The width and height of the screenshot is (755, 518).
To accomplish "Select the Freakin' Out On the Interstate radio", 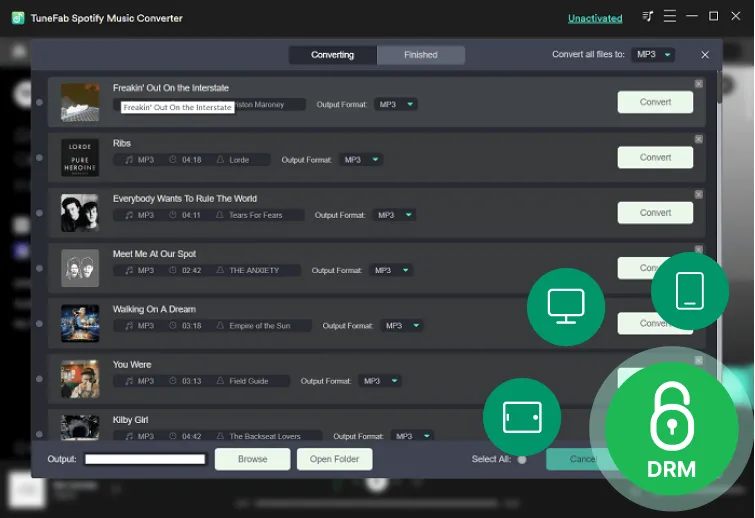I will click(x=39, y=102).
